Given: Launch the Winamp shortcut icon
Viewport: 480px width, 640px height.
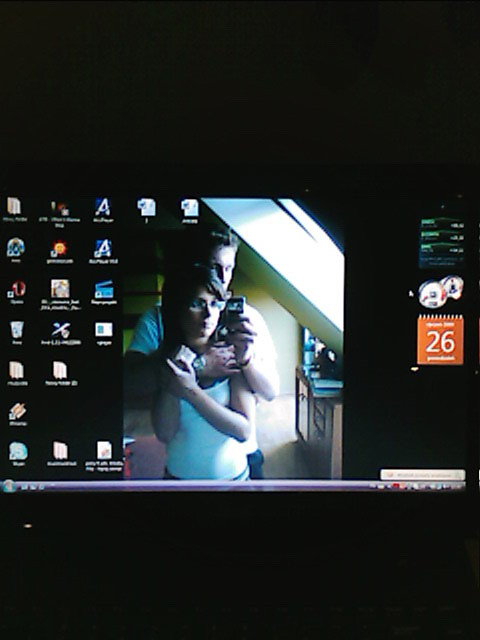Looking at the screenshot, I should (18, 411).
